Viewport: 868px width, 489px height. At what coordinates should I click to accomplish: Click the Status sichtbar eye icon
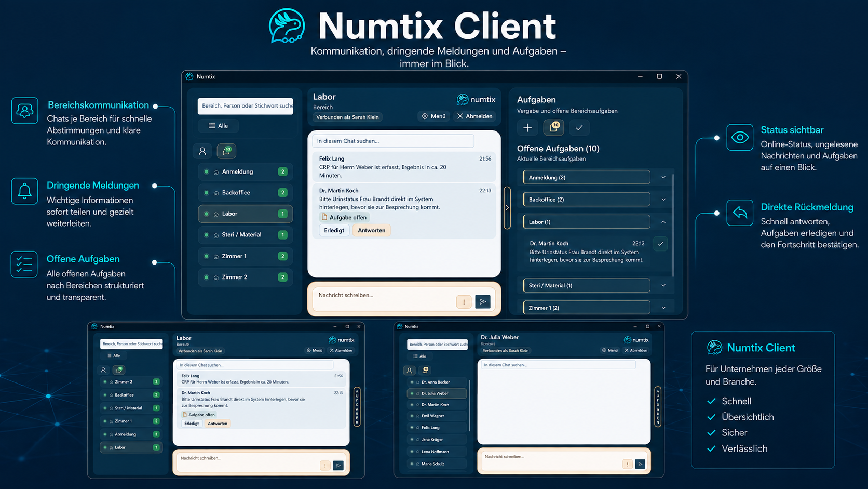[740, 137]
